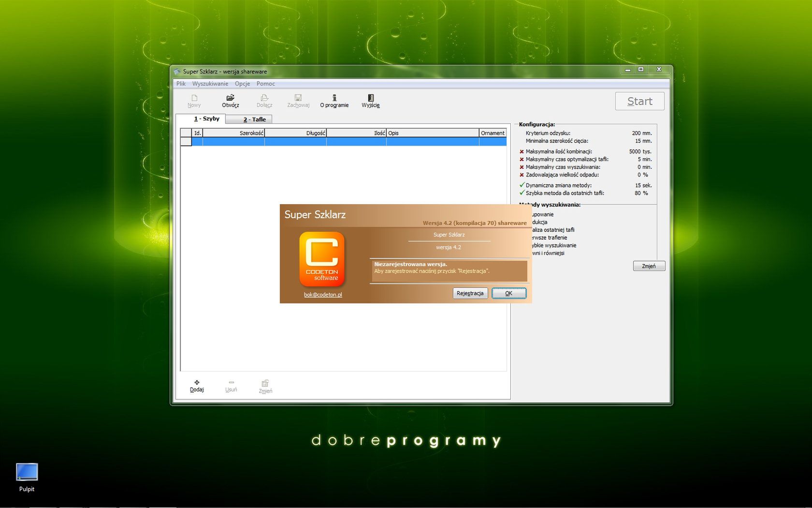The height and width of the screenshot is (508, 812).
Task: Click the Długość column header
Action: pos(295,133)
